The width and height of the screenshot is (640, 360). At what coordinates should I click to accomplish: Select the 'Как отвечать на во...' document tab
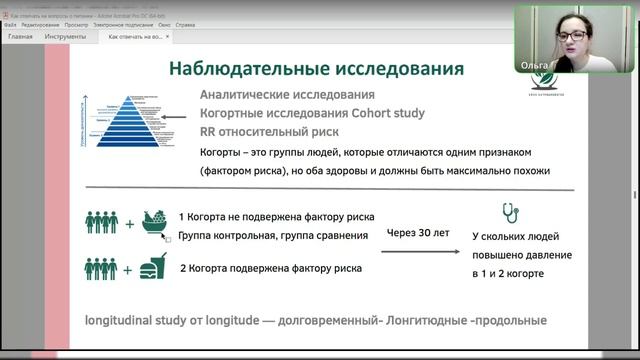tap(135, 36)
